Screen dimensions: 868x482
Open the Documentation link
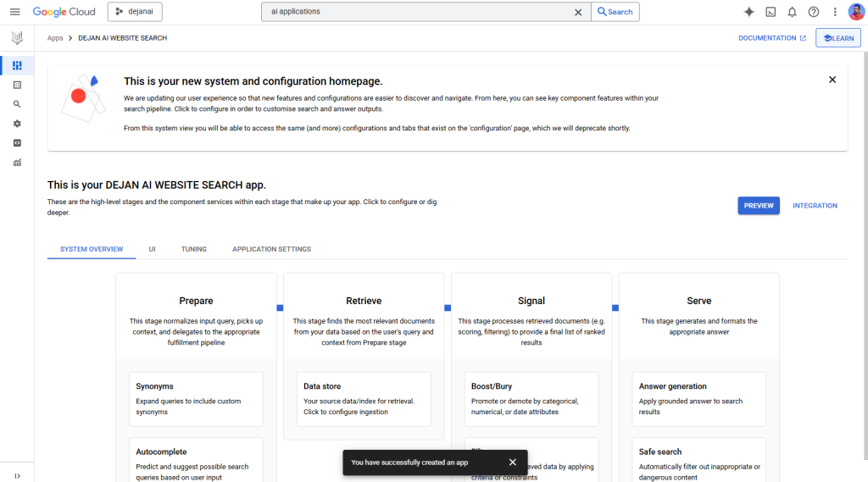point(772,38)
